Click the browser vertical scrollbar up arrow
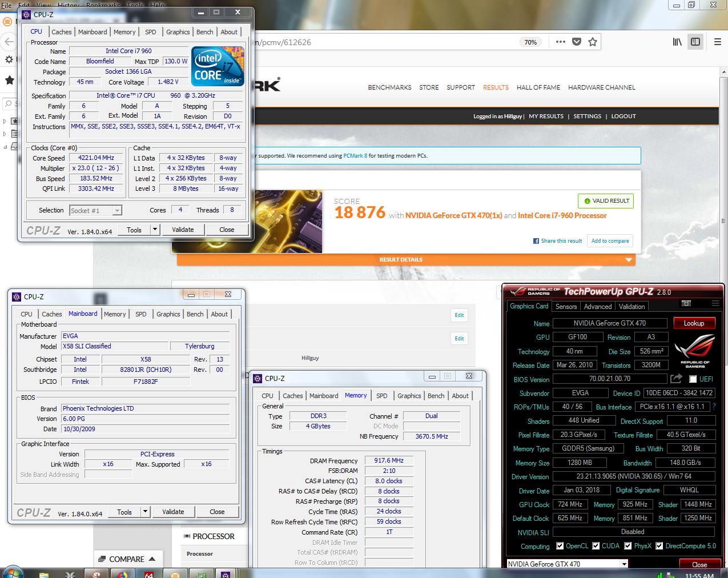This screenshot has height=578, width=728. coord(724,71)
